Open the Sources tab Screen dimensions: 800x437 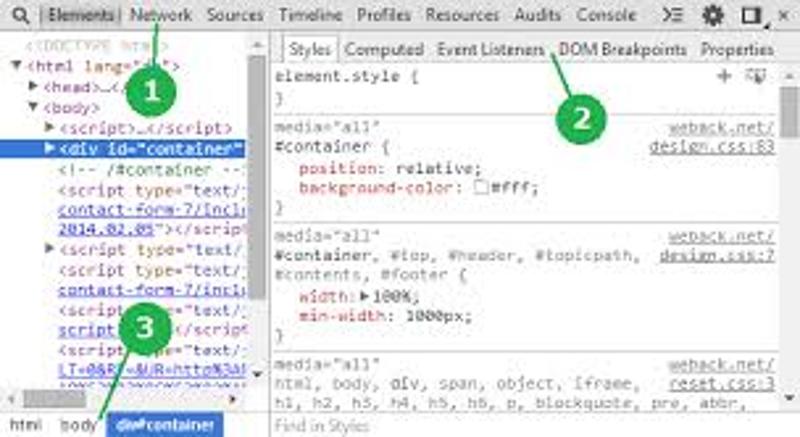235,15
